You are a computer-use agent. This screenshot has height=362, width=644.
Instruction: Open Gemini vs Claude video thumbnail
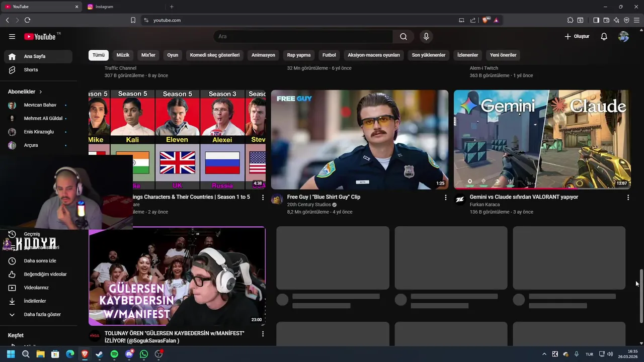tap(542, 140)
